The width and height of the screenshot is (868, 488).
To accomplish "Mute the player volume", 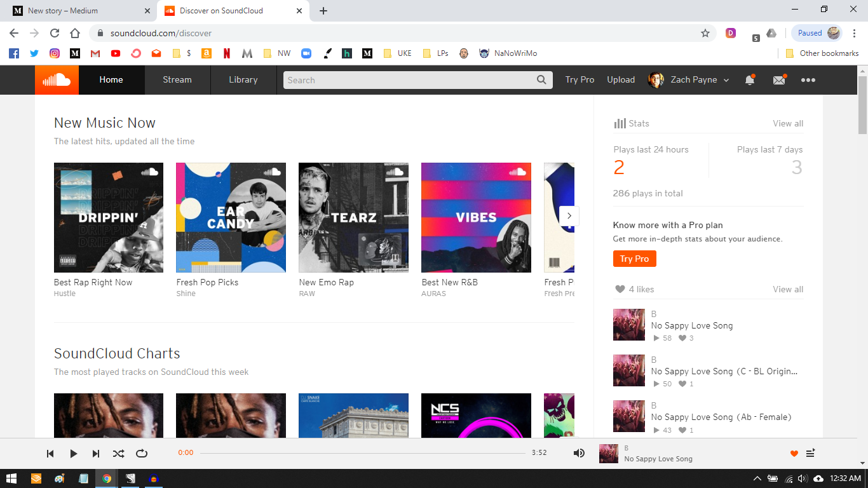I will (x=579, y=453).
